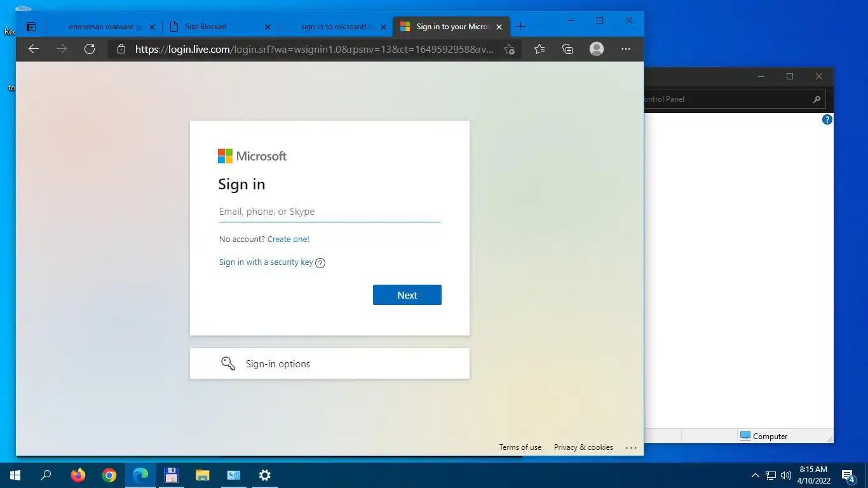Select Microsoft Edge taskbar icon

click(140, 475)
